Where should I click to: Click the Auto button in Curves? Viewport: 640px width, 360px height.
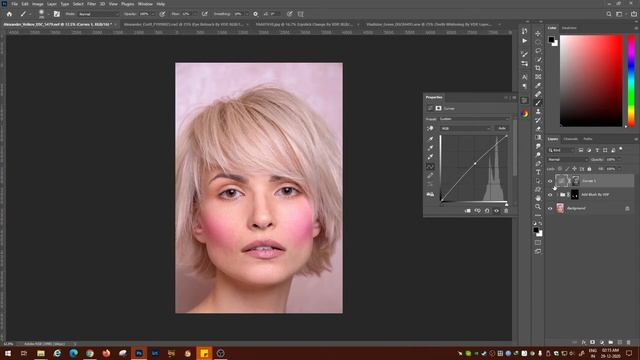point(502,128)
